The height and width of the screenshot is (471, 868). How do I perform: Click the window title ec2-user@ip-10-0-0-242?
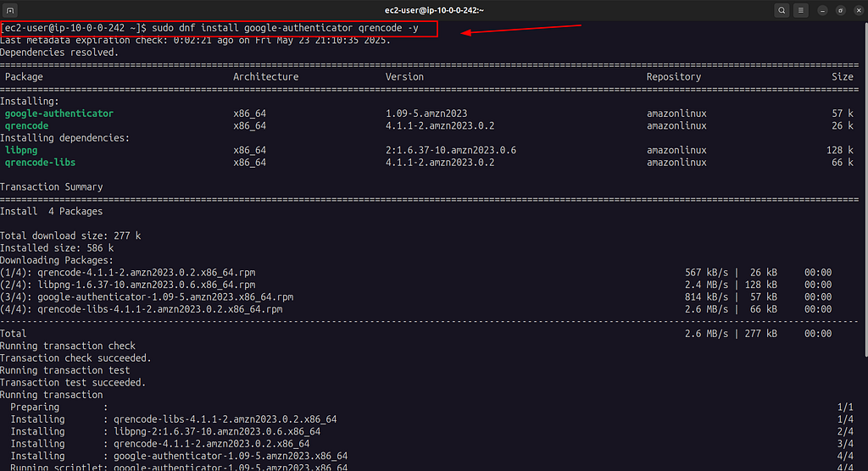[434, 10]
